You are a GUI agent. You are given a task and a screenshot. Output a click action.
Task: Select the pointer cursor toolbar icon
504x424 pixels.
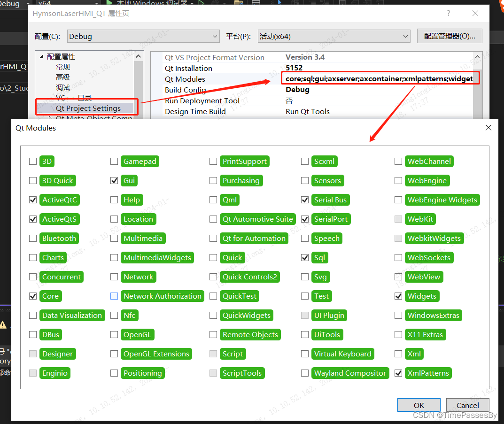[280, 3]
